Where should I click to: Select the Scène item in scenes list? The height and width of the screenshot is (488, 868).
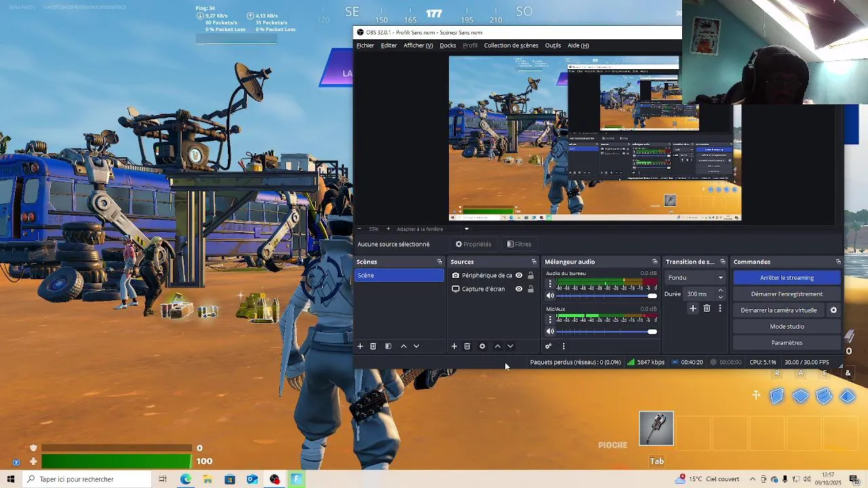pos(399,275)
